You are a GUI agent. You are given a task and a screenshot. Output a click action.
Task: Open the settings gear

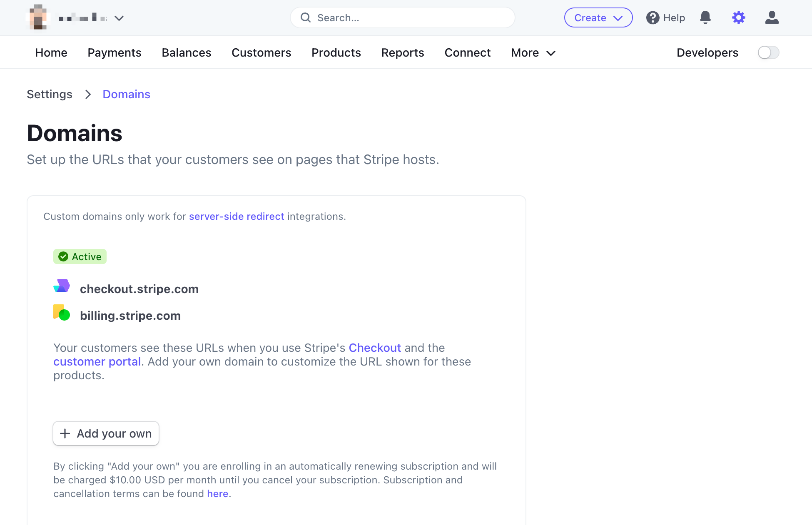pyautogui.click(x=738, y=17)
